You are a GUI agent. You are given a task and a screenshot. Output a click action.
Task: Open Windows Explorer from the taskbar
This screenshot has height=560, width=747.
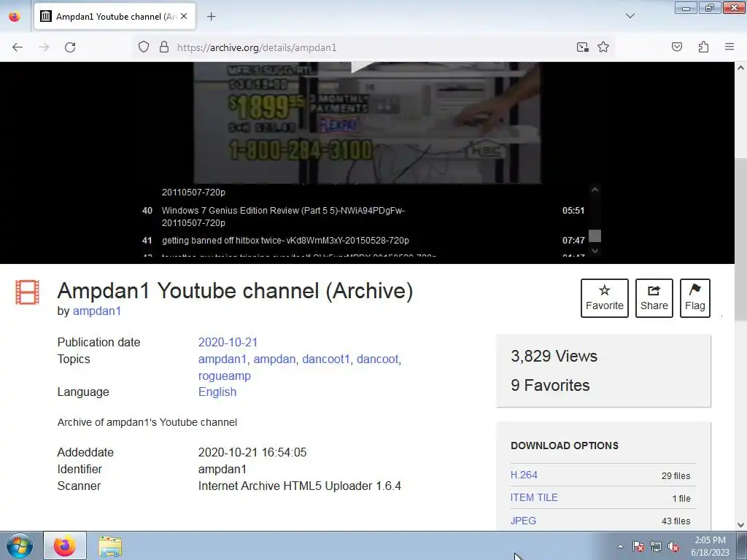click(110, 546)
